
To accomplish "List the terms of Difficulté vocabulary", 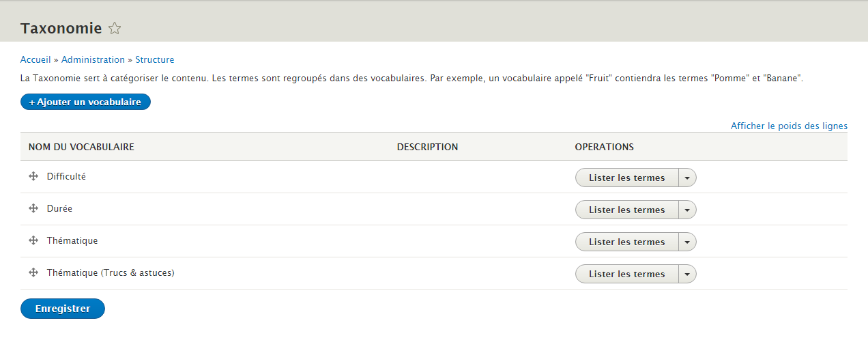I will coord(626,178).
